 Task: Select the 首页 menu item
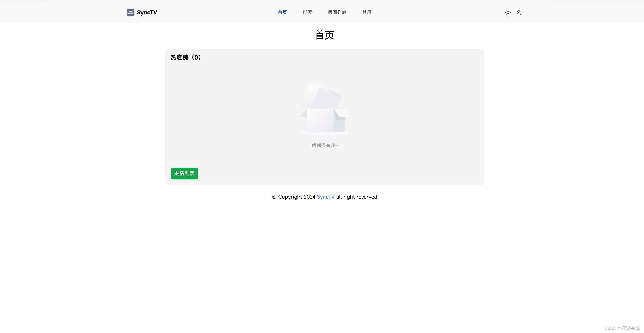click(x=282, y=12)
